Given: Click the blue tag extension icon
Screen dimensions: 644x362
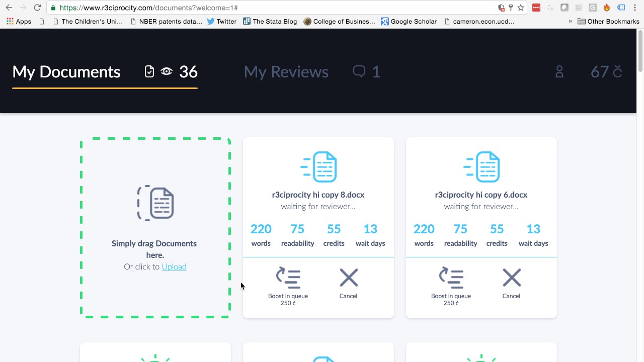Looking at the screenshot, I should point(621,8).
